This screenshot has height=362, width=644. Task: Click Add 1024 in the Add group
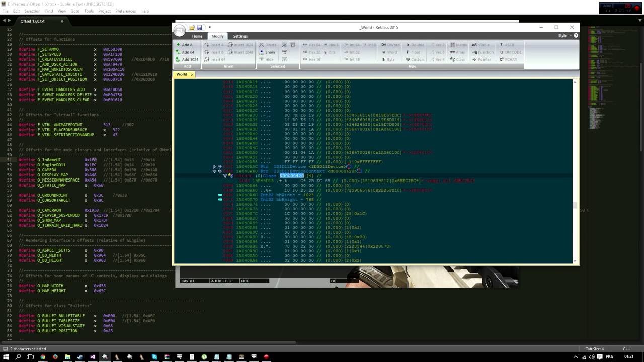(187, 60)
